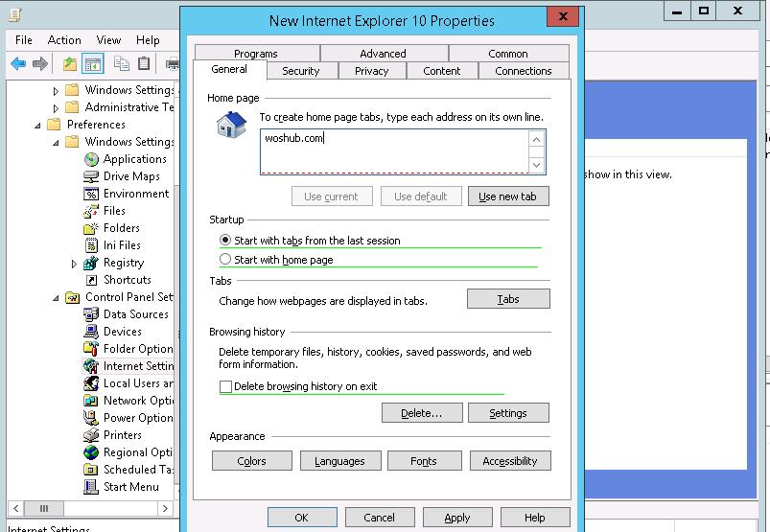Click the Scheduled Tasks clock icon
This screenshot has width=770, height=532.
click(91, 470)
